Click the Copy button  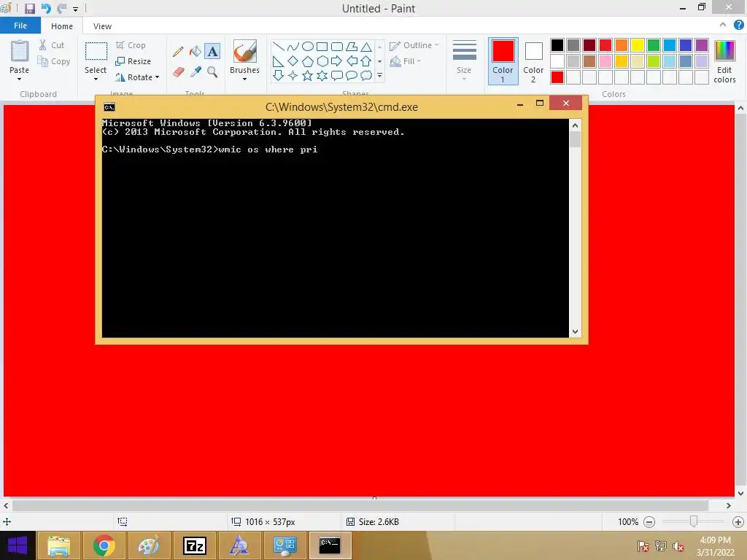click(54, 61)
